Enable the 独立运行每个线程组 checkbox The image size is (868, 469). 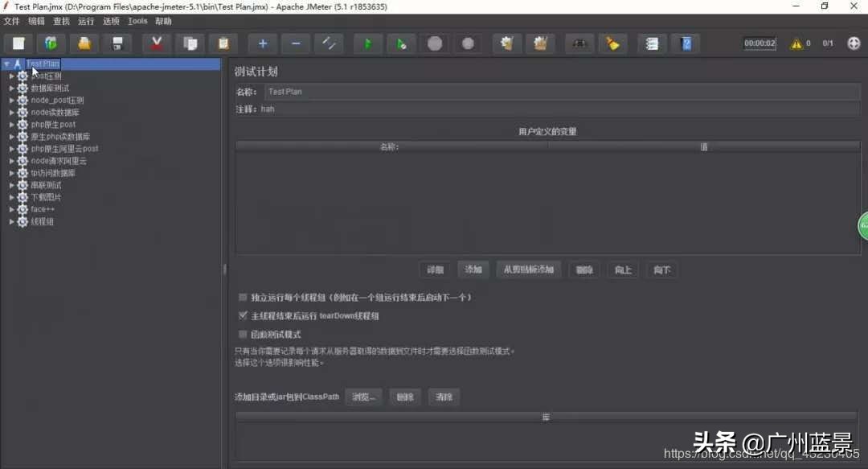click(x=243, y=297)
